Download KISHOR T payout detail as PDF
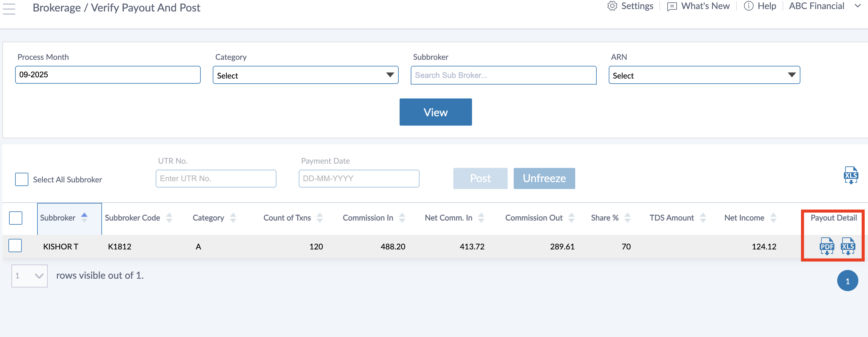The width and height of the screenshot is (868, 337). point(826,246)
